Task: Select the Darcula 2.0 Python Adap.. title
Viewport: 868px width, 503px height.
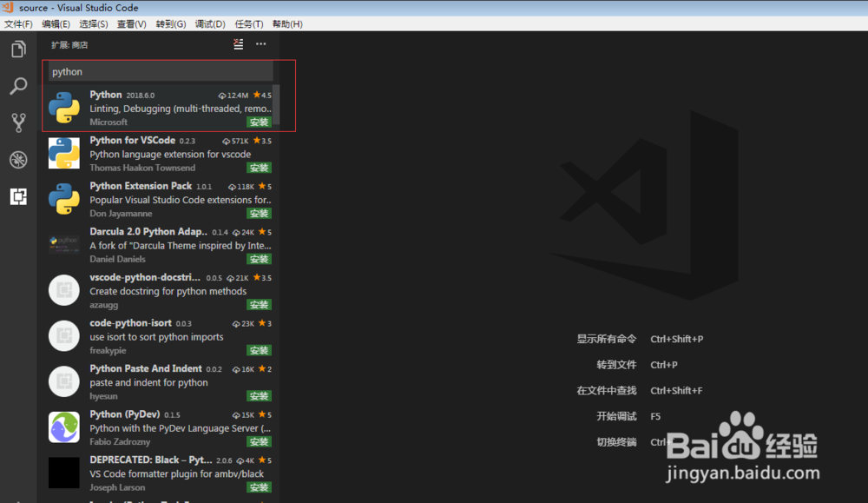Action: click(x=148, y=232)
